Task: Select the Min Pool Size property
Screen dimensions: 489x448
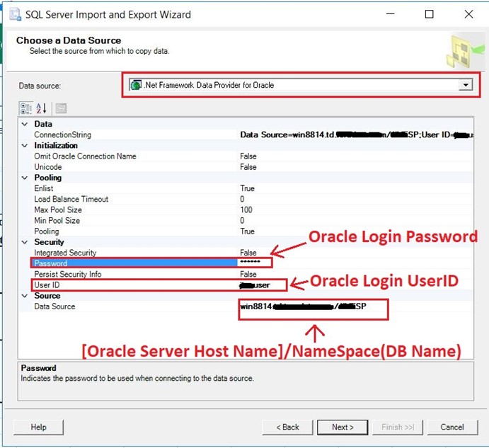Action: 57,221
